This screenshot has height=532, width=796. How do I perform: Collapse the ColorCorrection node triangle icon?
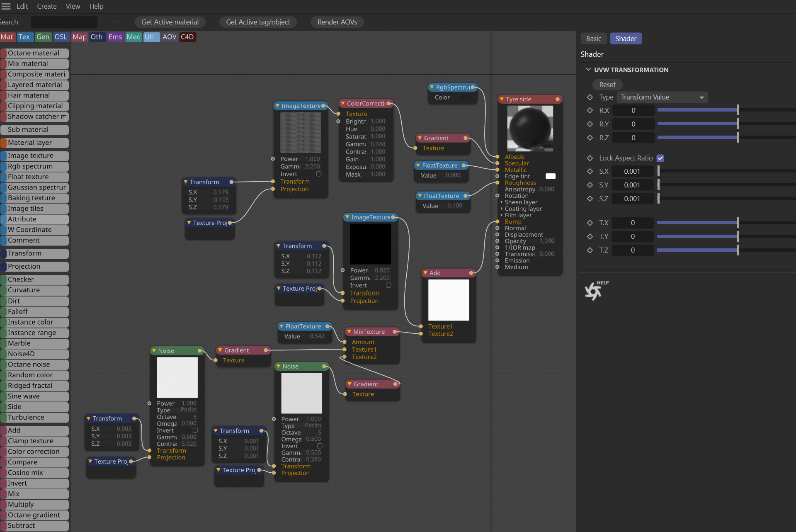tap(342, 103)
